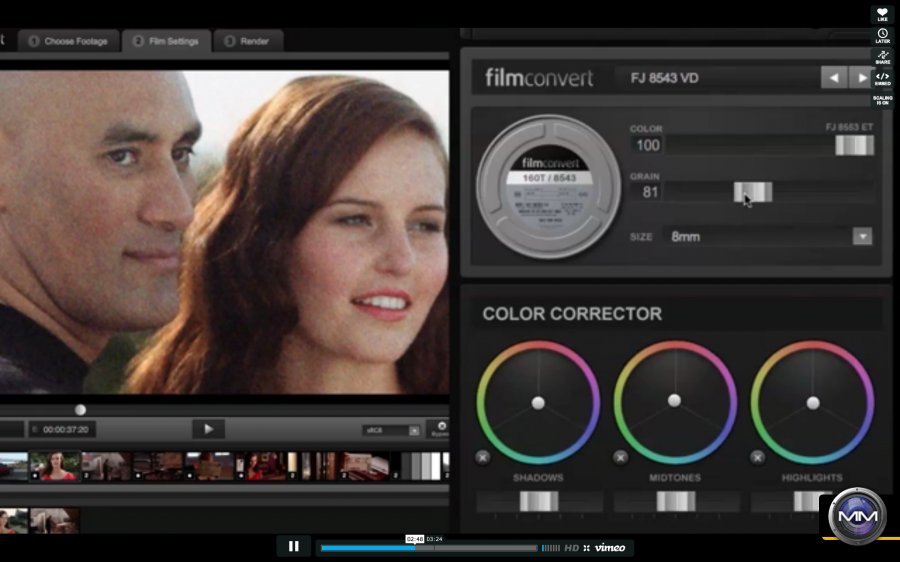This screenshot has height=562, width=900.
Task: Switch to next film stock
Action: pos(860,78)
